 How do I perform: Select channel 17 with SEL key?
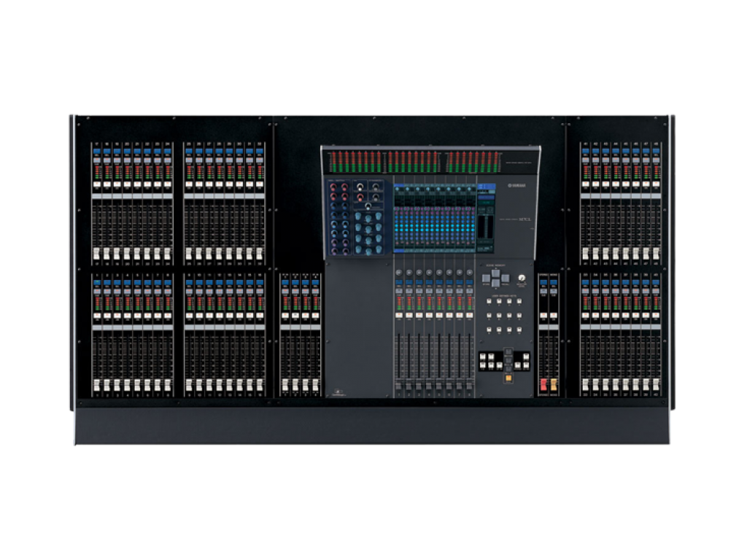tap(97, 152)
